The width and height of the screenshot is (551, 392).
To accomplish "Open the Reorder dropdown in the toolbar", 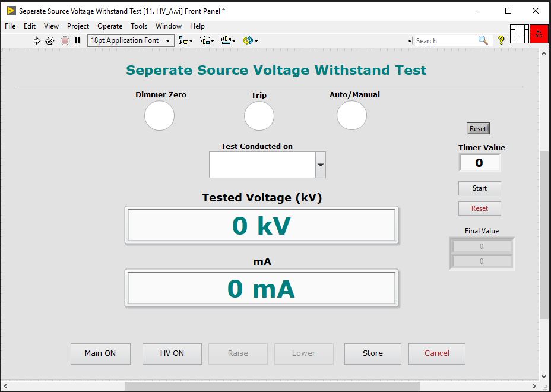I will click(251, 41).
